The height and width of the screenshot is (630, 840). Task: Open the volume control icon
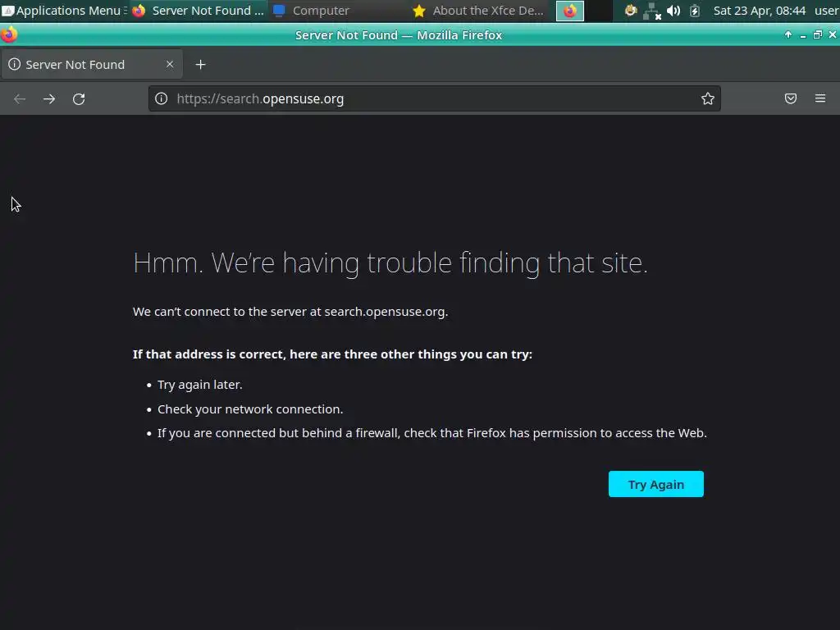point(673,11)
